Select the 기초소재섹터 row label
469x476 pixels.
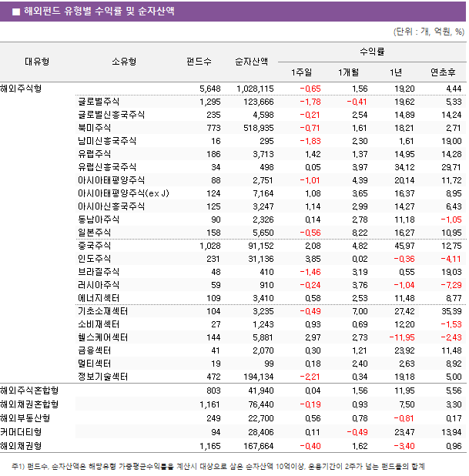(103, 311)
